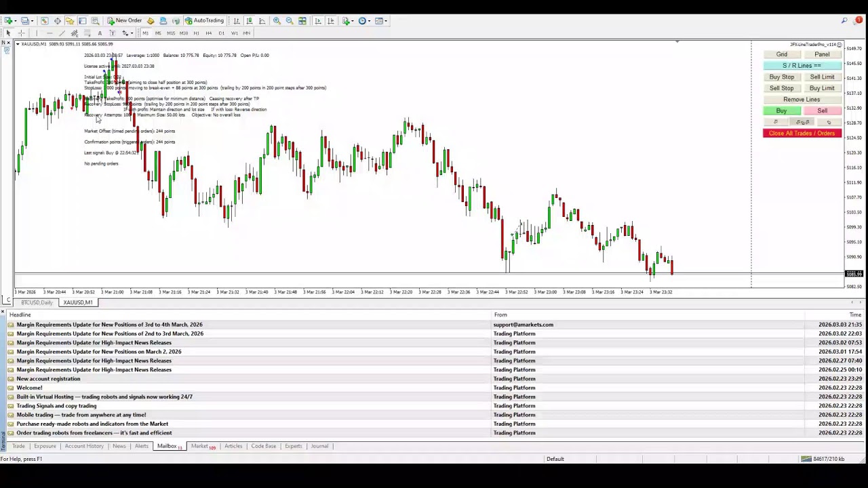Zoom out on the chart

289,20
